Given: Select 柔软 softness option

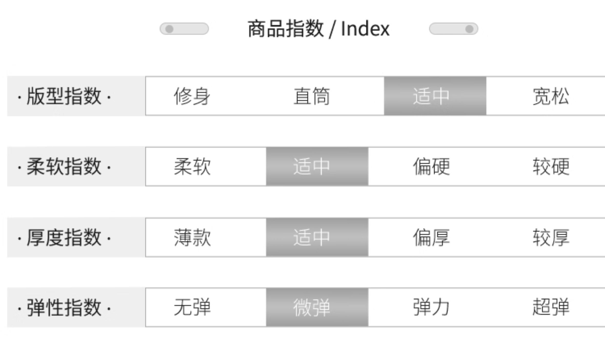Looking at the screenshot, I should click(x=192, y=167).
